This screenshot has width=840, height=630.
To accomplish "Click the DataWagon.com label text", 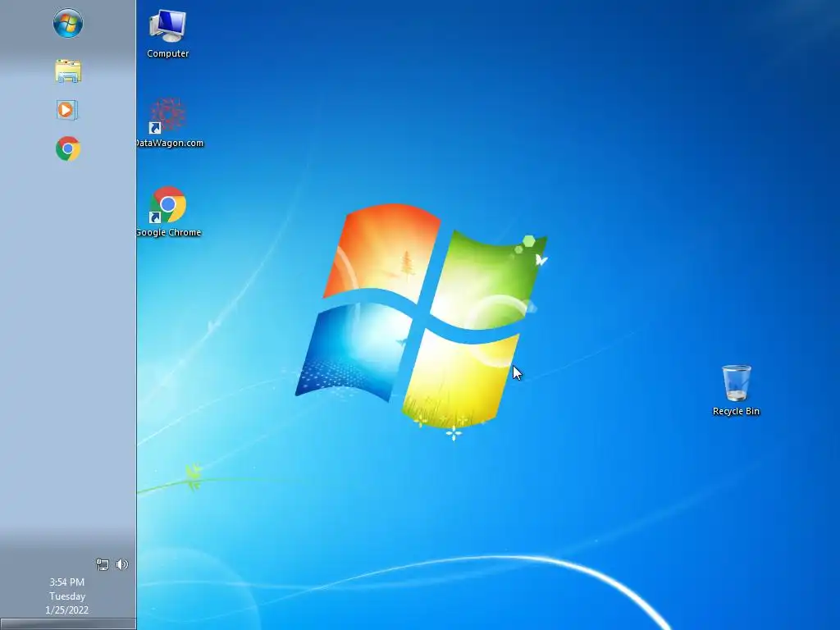I will click(x=169, y=143).
